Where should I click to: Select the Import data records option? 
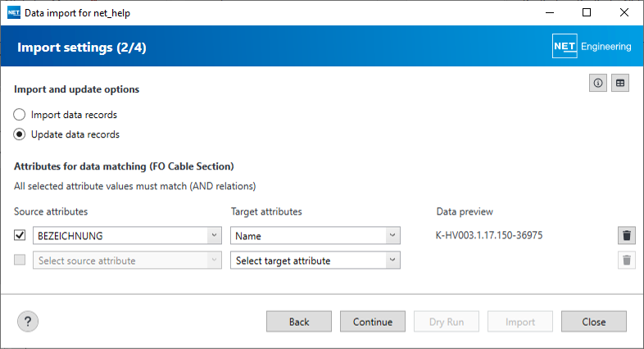[20, 115]
